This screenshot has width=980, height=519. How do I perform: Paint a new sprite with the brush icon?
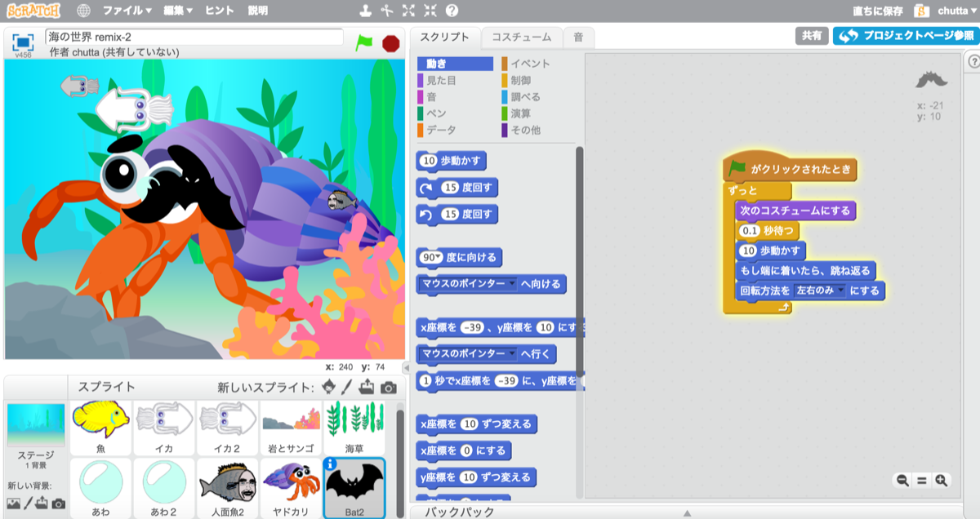tap(346, 385)
